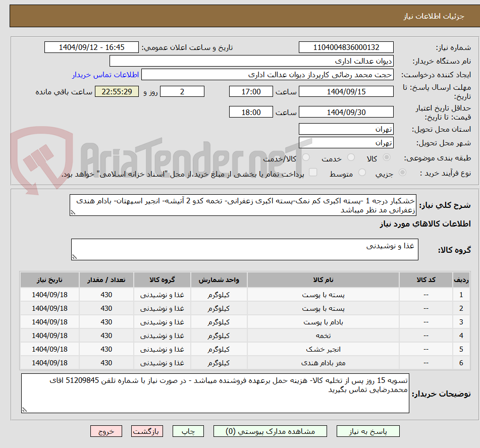Select the کالا radio button
The width and height of the screenshot is (480, 448).
[387, 157]
